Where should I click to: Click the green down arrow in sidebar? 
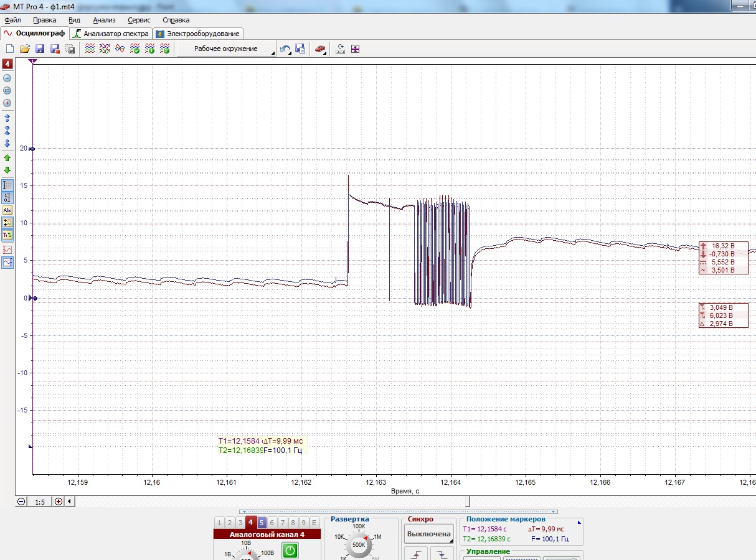pos(7,170)
